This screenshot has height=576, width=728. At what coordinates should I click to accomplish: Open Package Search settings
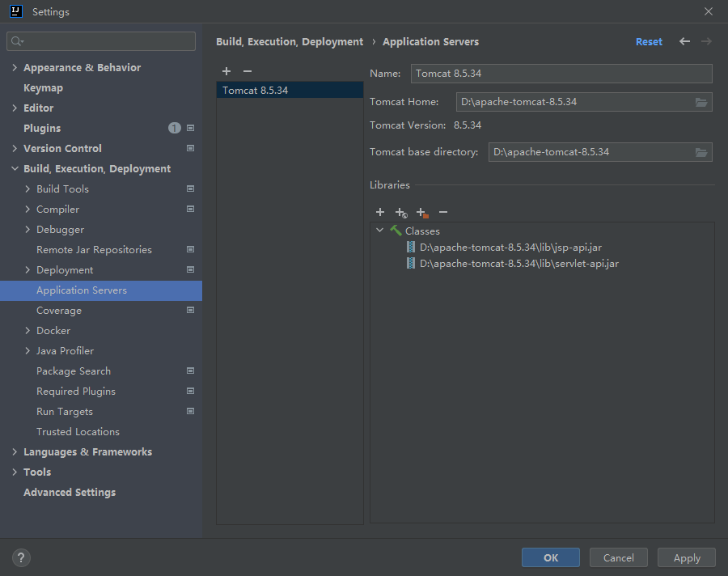tap(74, 371)
